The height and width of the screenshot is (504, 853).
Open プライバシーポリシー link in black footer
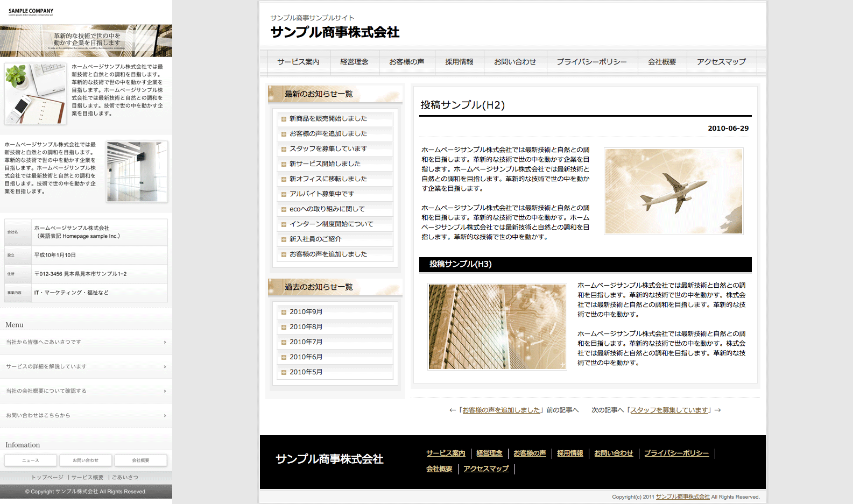[x=676, y=453]
